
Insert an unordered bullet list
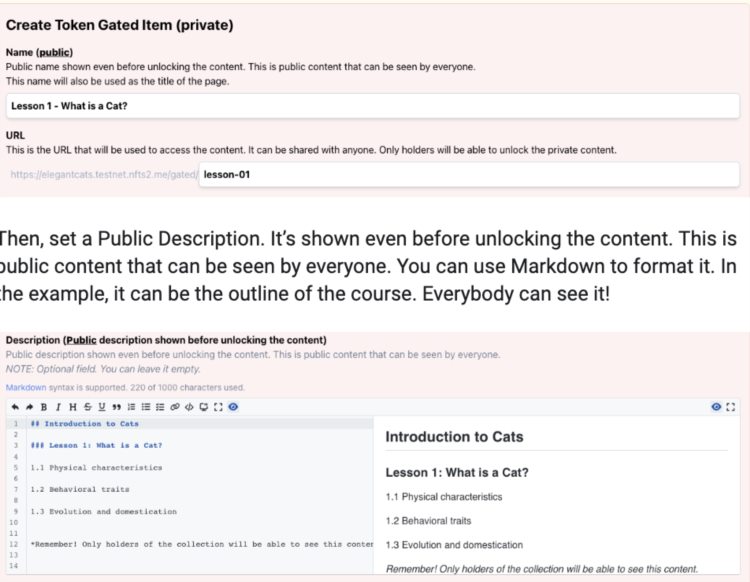[146, 407]
